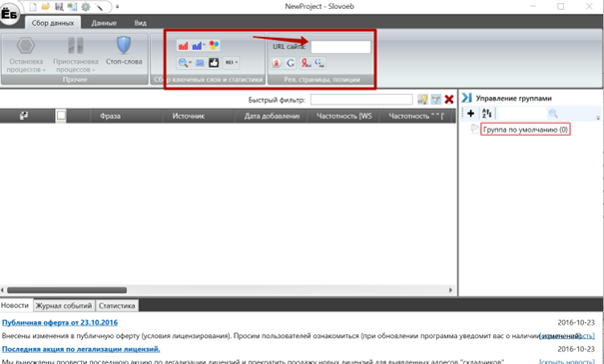
Task: Sort by the Частотность " " column header
Action: coord(416,116)
